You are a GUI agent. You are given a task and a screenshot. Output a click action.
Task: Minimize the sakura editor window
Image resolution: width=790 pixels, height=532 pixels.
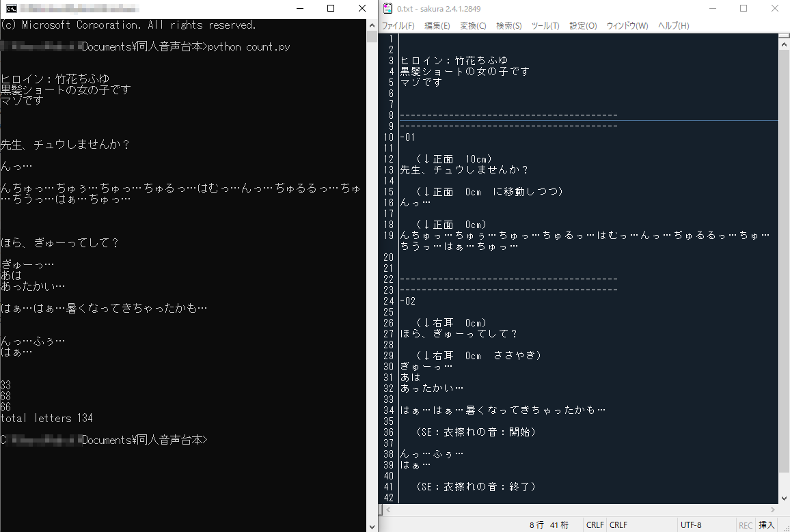[x=713, y=9]
